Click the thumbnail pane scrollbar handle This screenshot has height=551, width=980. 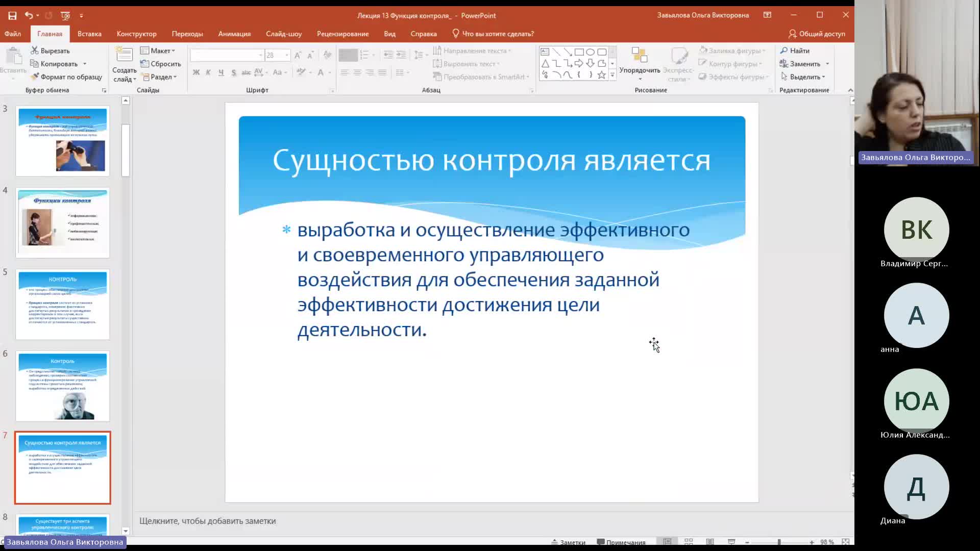point(126,151)
